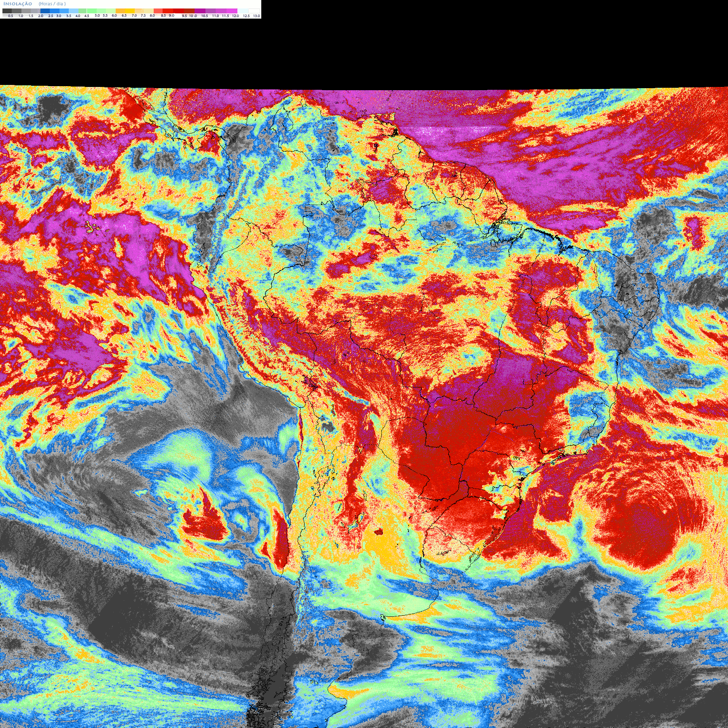The image size is (728, 728).
Task: Click the 1.0 legend value
Action: [x=21, y=16]
